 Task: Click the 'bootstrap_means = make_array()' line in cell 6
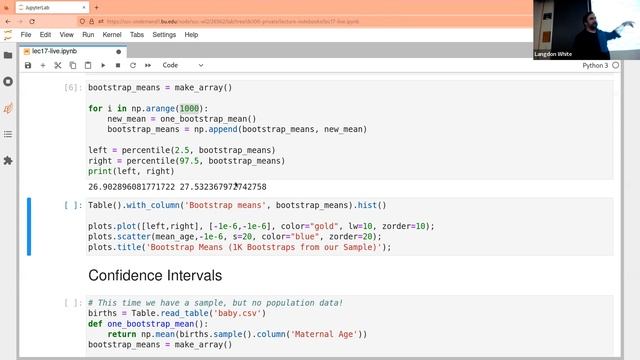[160, 87]
